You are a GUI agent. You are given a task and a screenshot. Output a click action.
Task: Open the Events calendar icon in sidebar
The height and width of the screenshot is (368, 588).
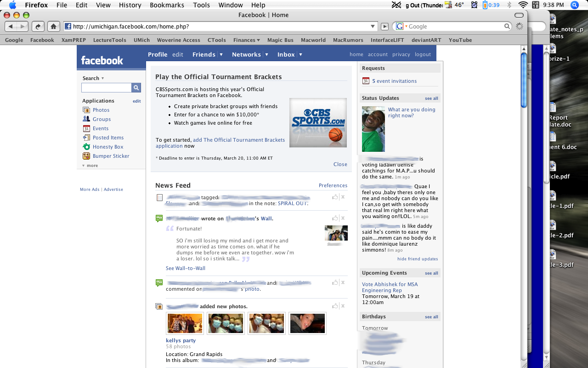click(86, 128)
